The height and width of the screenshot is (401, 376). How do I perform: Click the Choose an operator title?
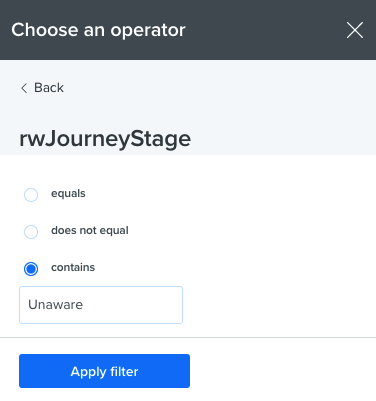click(x=98, y=30)
